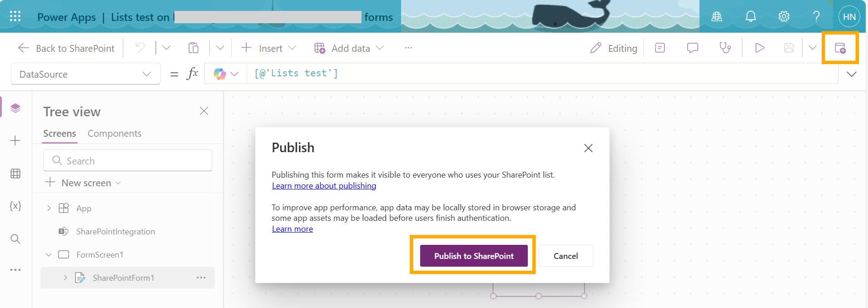Open Learn more about publishing link
868x308 pixels.
point(324,186)
